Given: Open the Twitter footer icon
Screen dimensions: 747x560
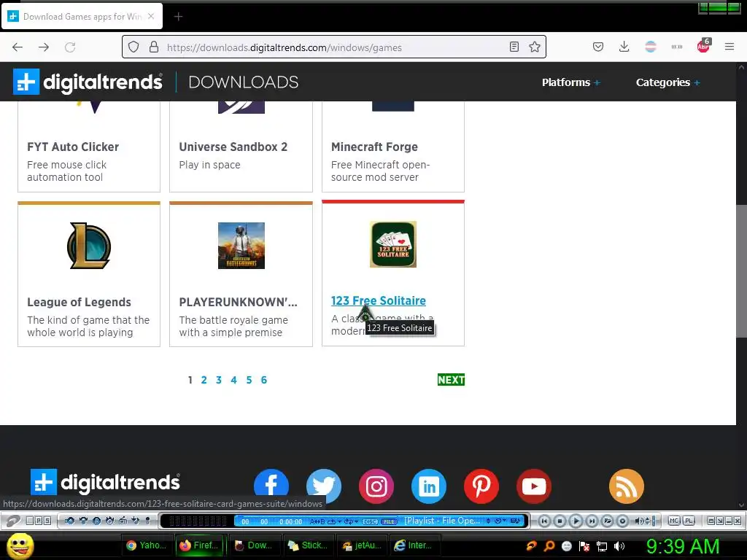Looking at the screenshot, I should (324, 486).
